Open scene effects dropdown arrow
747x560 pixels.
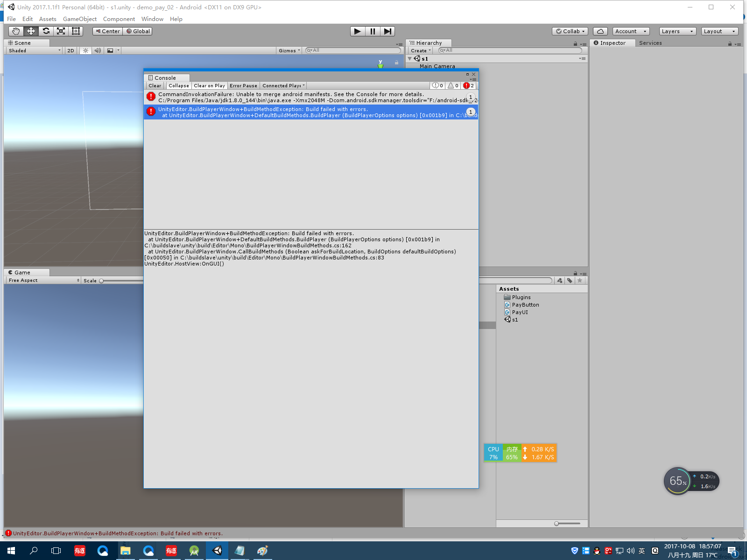click(118, 50)
